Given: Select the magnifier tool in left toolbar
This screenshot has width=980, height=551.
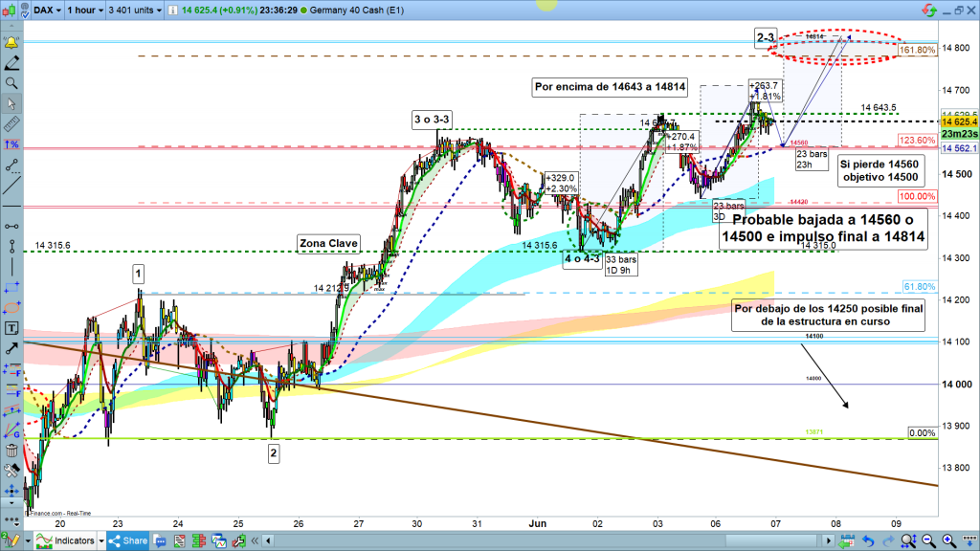Looking at the screenshot, I should [11, 84].
